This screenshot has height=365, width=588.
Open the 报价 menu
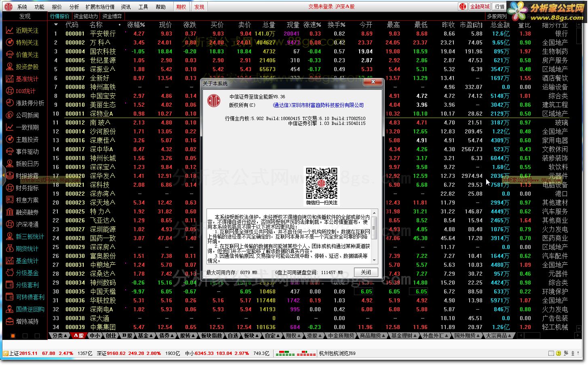[57, 7]
